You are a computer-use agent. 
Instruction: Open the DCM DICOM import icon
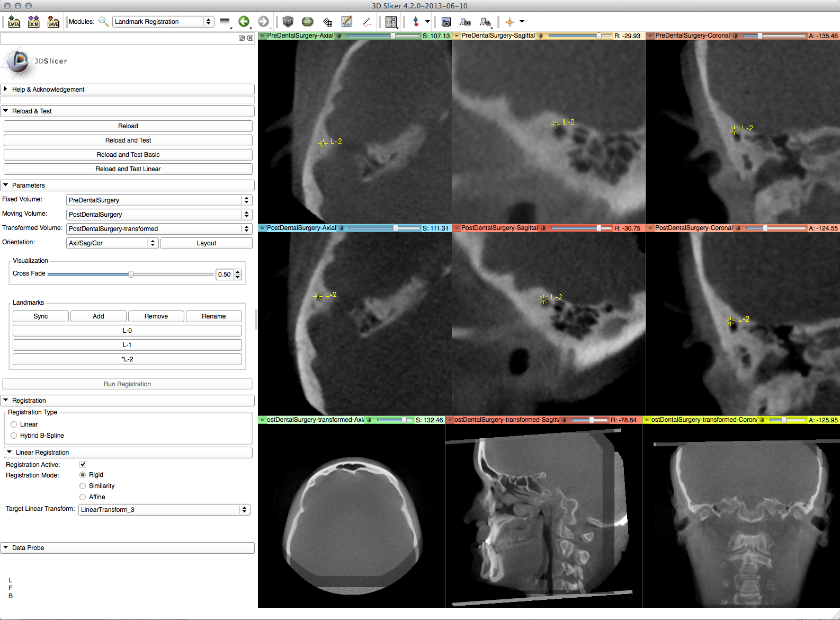33,22
